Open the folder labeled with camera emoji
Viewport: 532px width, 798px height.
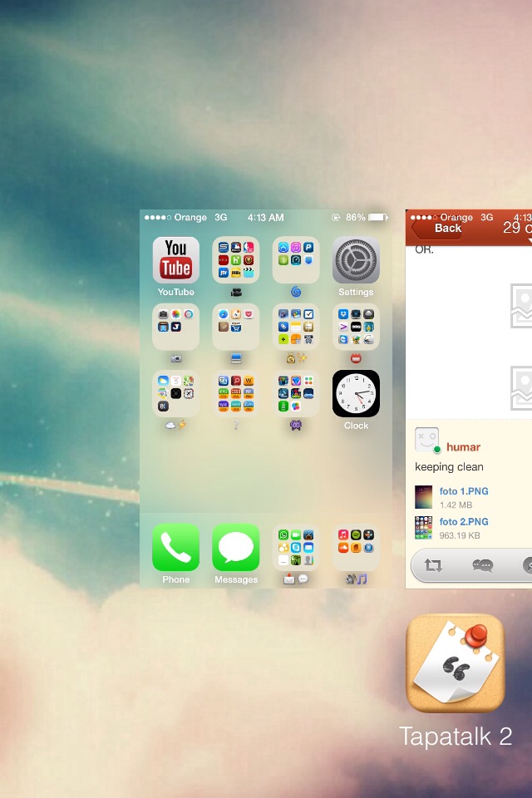(x=175, y=327)
